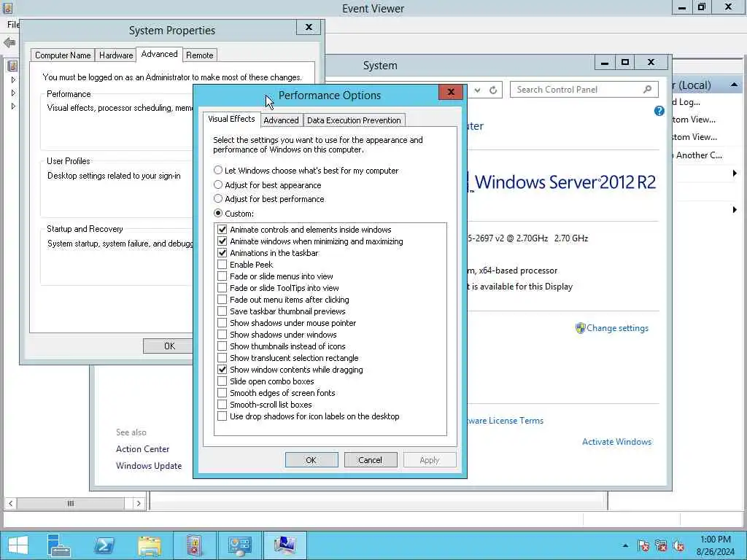Viewport: 747px width, 560px height.
Task: Open Windows Update under See also
Action: coord(149,466)
